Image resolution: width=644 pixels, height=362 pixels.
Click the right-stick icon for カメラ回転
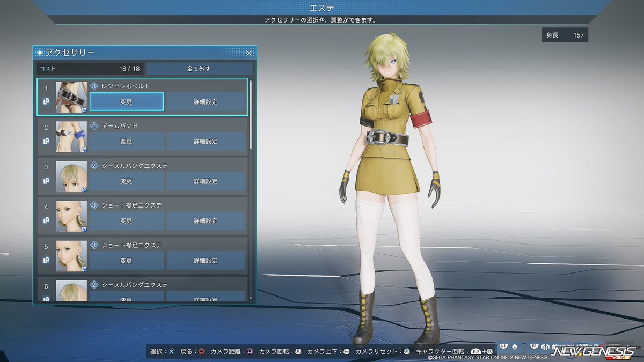coord(298,352)
